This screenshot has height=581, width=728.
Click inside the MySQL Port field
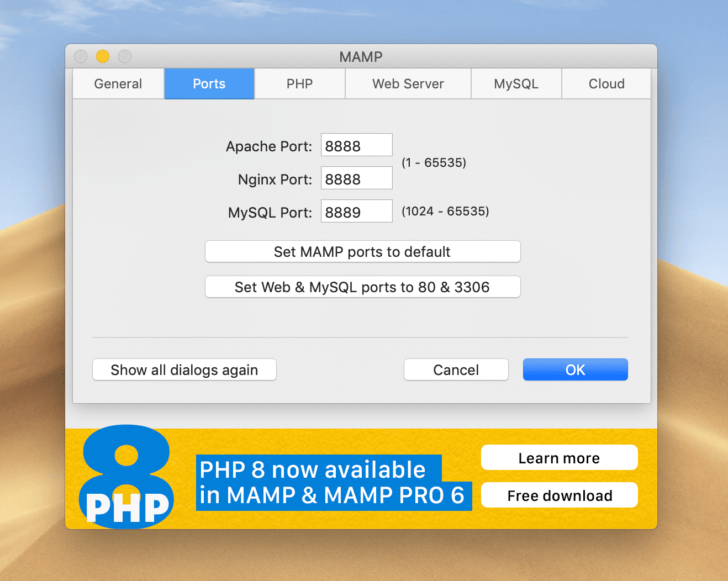click(x=356, y=211)
